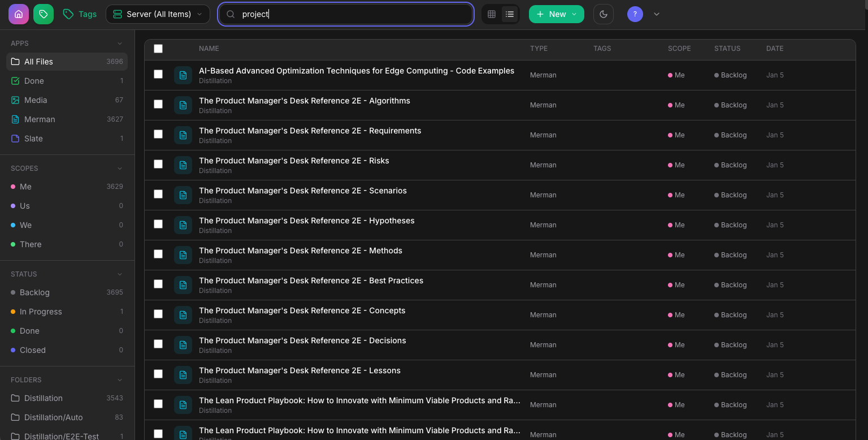Select checkbox for Desk Reference Risks
Image resolution: width=868 pixels, height=440 pixels.
tap(158, 165)
